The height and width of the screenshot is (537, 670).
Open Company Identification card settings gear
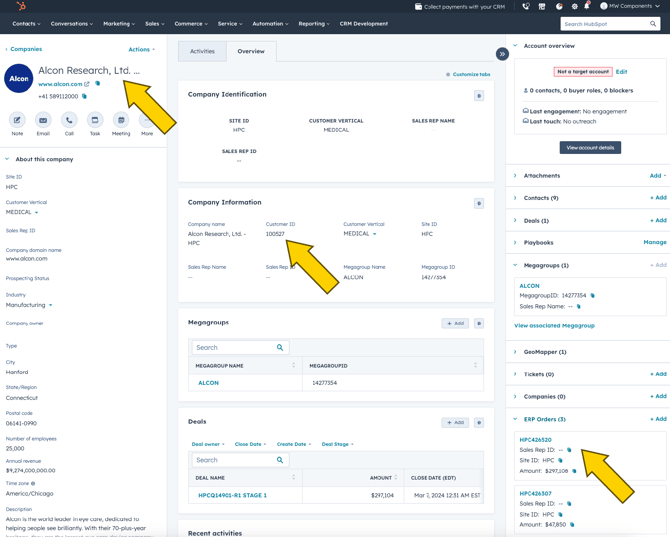(479, 96)
